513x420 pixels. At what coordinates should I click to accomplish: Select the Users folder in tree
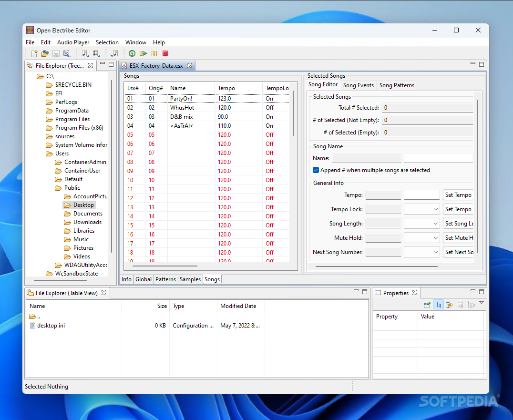62,154
